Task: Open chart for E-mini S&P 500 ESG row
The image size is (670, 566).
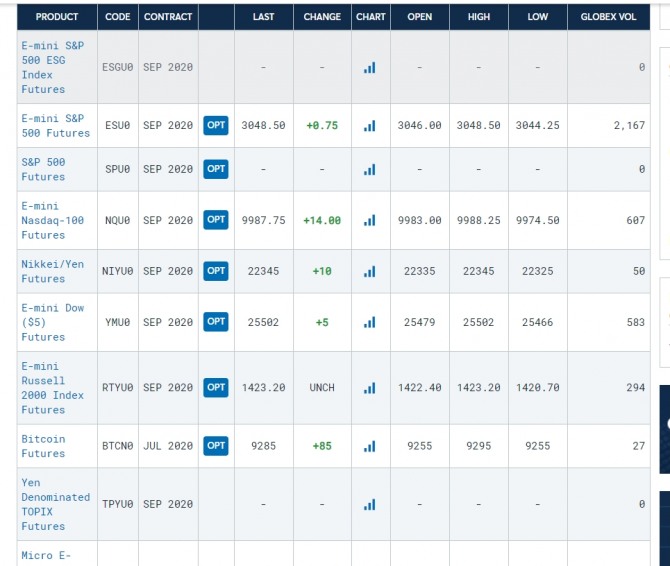Action: click(x=370, y=67)
